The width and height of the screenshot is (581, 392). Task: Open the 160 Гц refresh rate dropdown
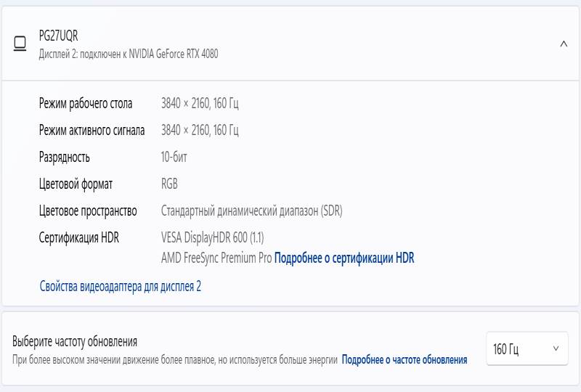pyautogui.click(x=527, y=348)
